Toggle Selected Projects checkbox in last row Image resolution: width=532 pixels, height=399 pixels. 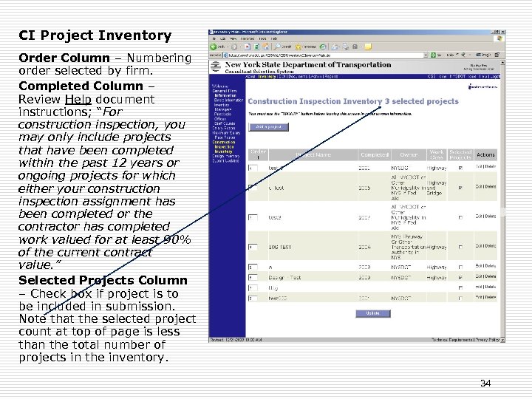[x=460, y=299]
